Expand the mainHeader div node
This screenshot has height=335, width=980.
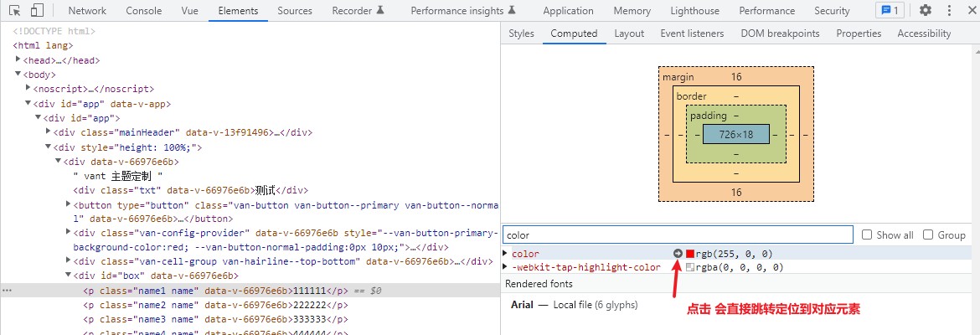point(48,131)
